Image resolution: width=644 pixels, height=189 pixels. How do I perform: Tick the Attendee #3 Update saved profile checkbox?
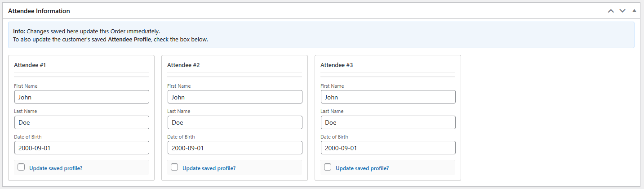click(328, 167)
